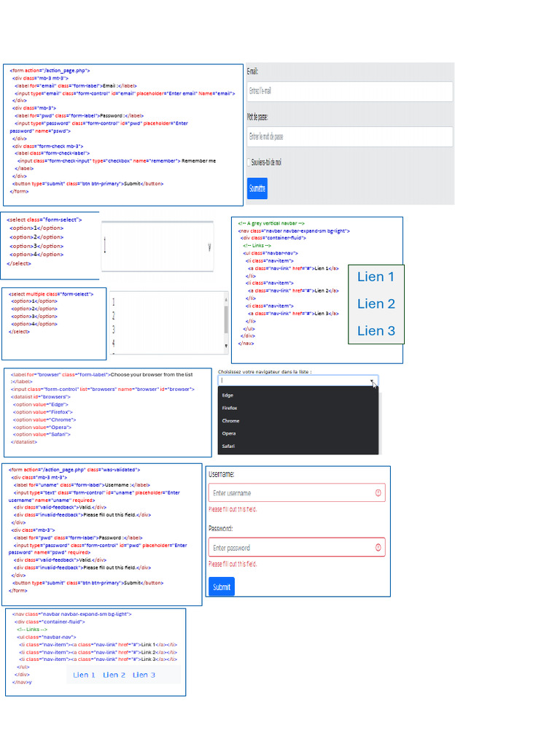Viewport: 560px width, 747px height.
Task: Click the Email input field
Action: coord(349,91)
